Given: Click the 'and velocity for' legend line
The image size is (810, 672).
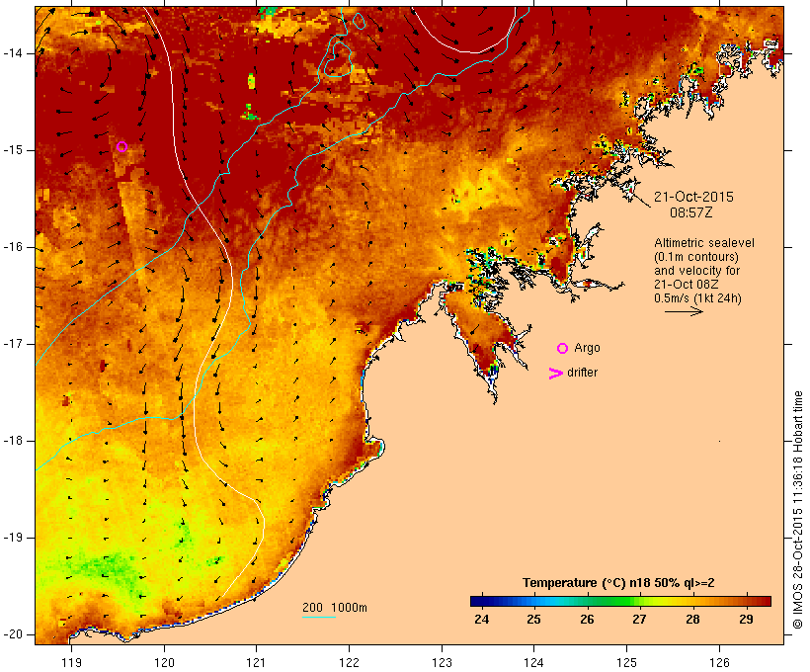Looking at the screenshot, I should 696,271.
